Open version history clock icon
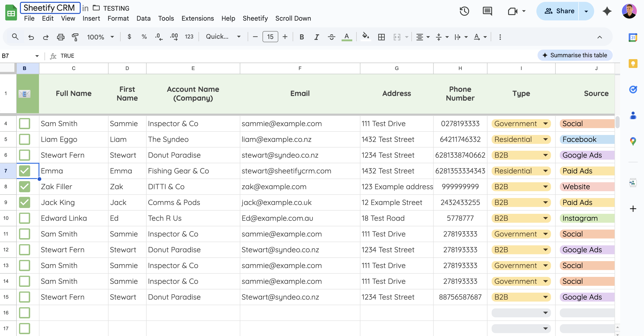 coord(464,11)
